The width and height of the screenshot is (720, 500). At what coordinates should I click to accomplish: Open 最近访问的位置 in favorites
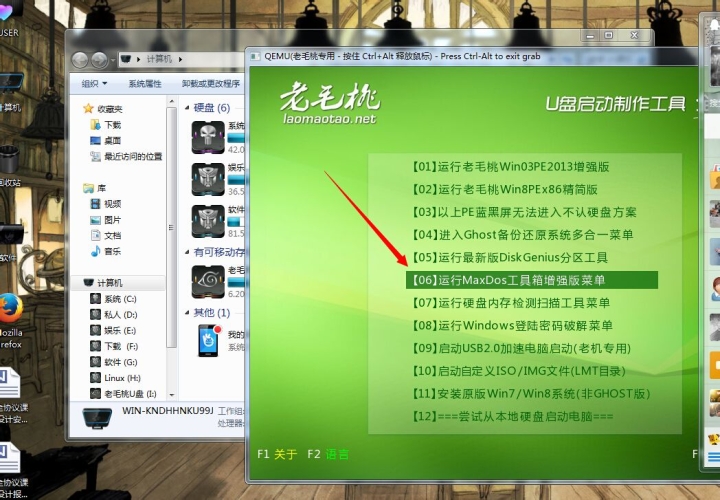(x=133, y=157)
